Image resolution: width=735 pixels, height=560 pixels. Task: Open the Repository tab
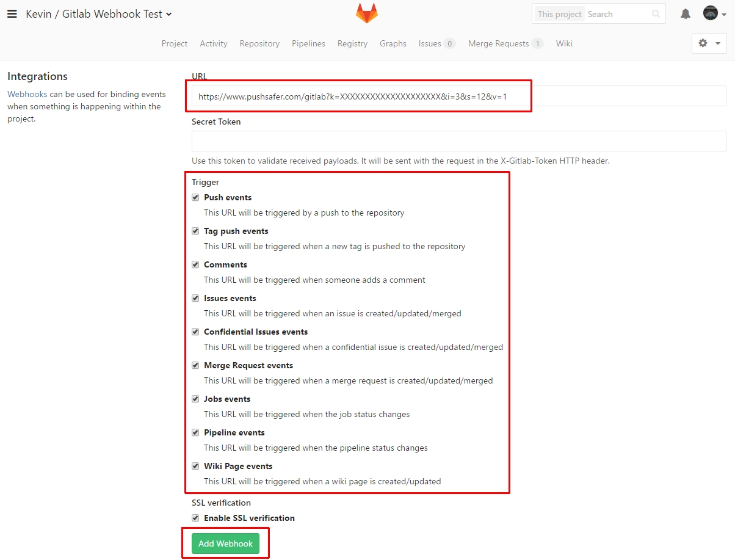[x=259, y=43]
